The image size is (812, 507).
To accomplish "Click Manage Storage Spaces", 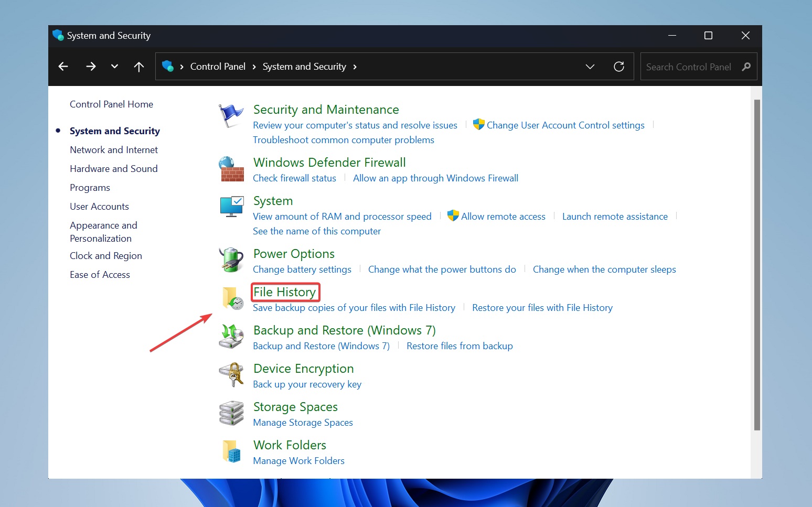I will (303, 423).
